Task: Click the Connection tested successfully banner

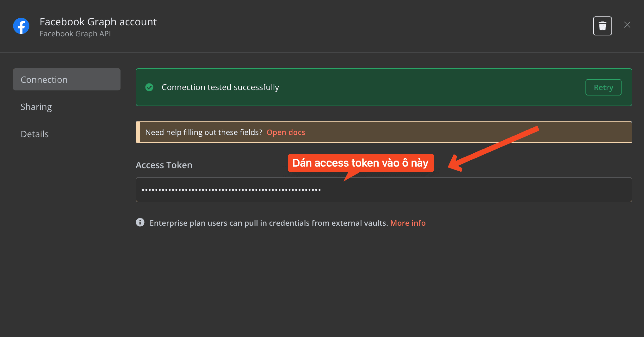Action: click(384, 87)
